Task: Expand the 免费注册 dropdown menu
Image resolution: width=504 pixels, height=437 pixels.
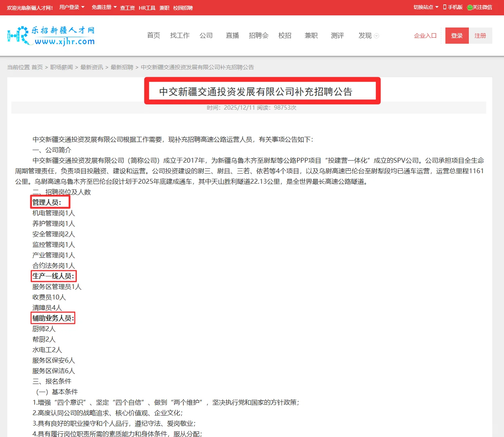Action: point(101,7)
